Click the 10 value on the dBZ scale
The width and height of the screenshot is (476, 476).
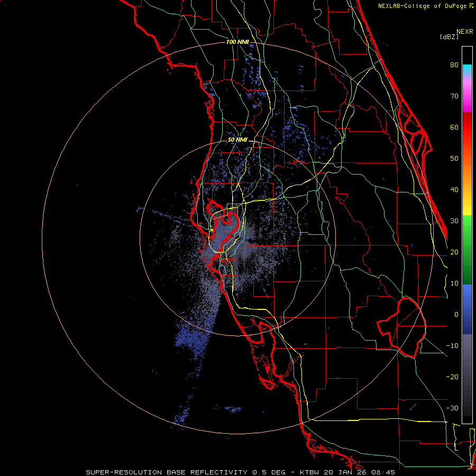coord(454,283)
